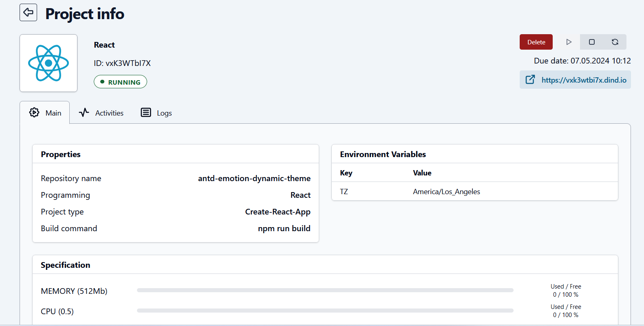
Task: Open the Activities tab
Action: point(101,113)
